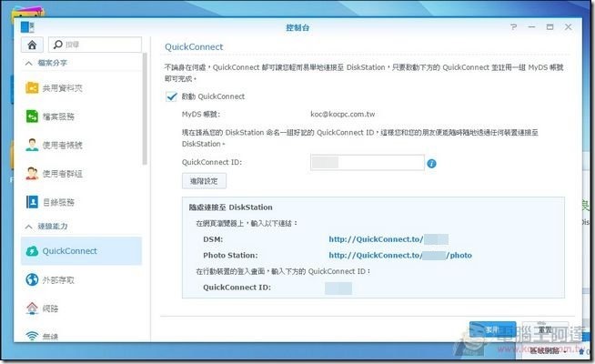Close the 控制台 window
Screen dimensions: 595x364
click(568, 27)
